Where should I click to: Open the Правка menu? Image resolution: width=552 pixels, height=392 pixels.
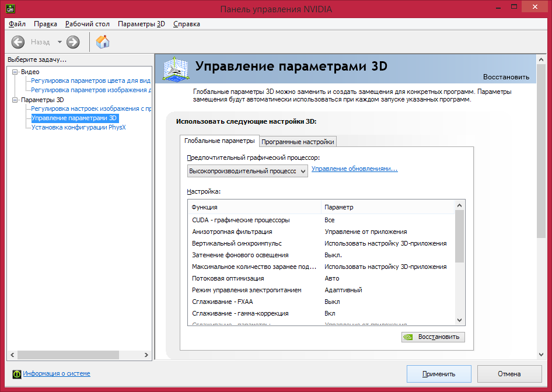[x=46, y=24]
